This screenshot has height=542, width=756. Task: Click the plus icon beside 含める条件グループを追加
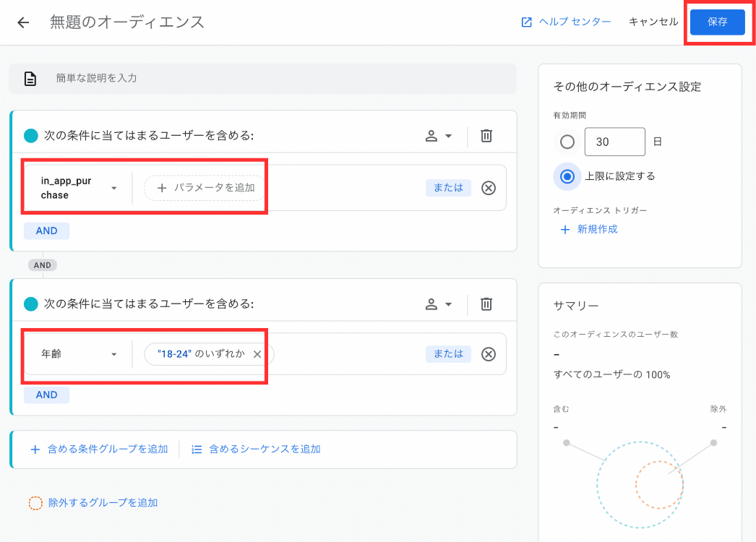[35, 450]
